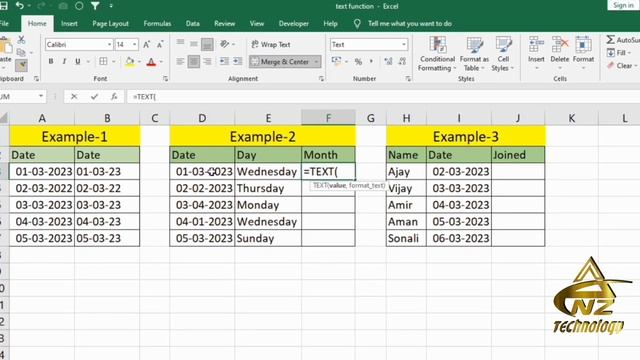Click the Orientation angled text icon
Viewport: 640px width, 360px height.
pos(224,44)
